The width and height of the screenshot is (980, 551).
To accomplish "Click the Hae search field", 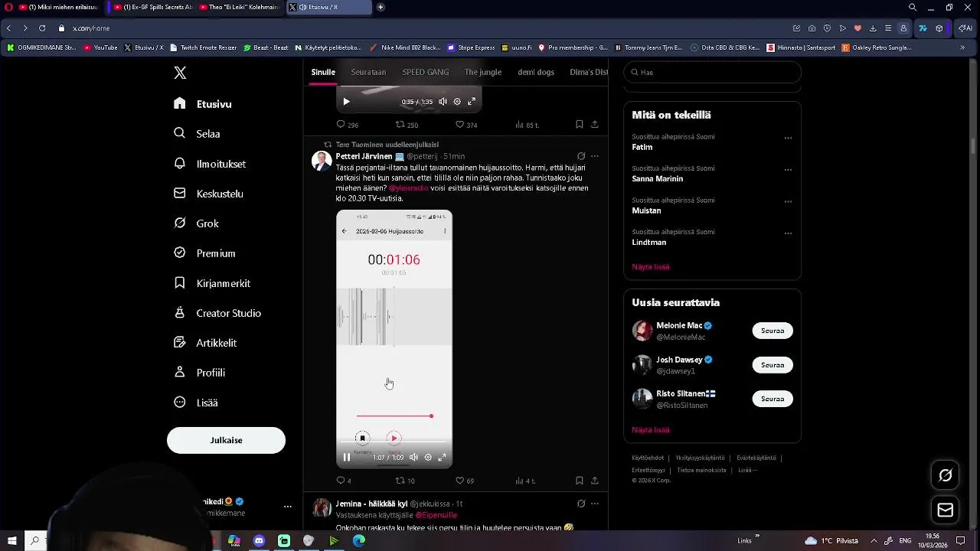I will pos(712,72).
